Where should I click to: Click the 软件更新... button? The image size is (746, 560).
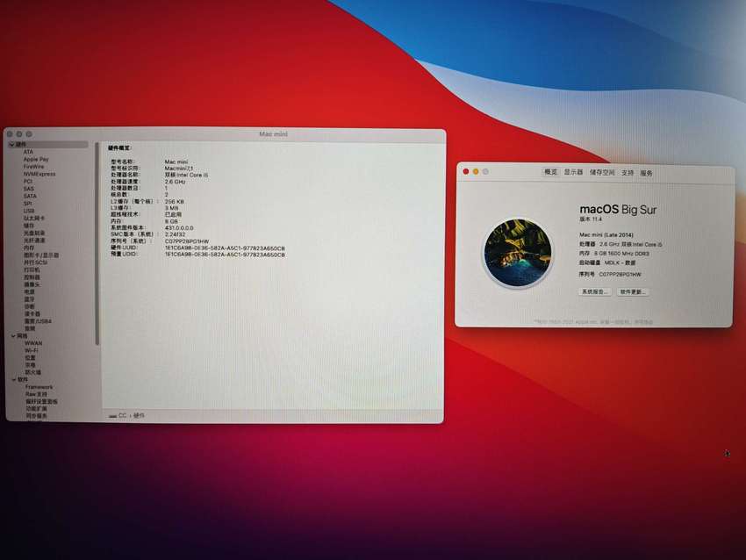pos(633,292)
